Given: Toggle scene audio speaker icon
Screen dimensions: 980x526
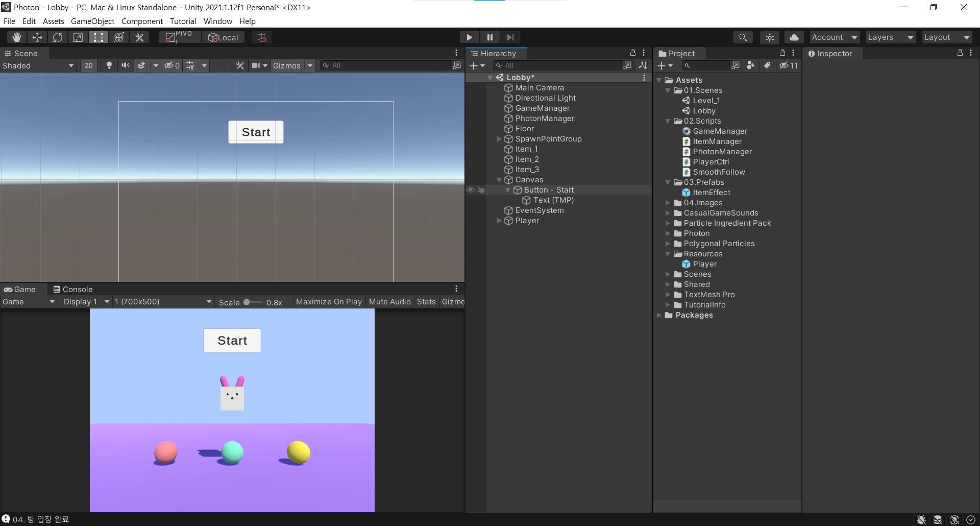Looking at the screenshot, I should (125, 65).
